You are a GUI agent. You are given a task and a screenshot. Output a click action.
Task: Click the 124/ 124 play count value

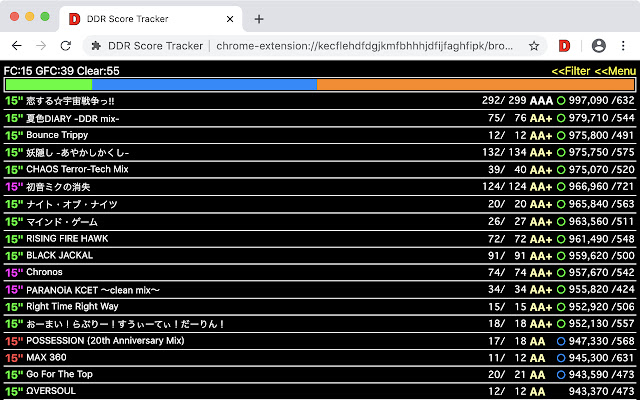coord(504,187)
